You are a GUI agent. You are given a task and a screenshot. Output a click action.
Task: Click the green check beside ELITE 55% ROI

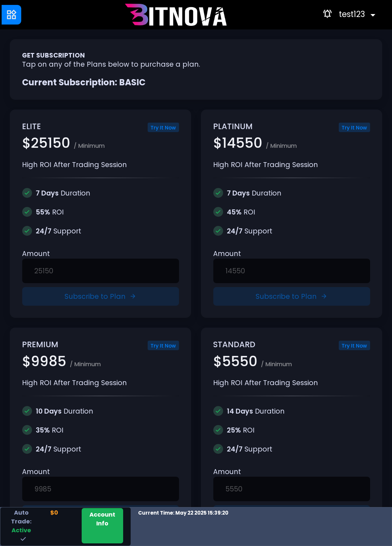pyautogui.click(x=27, y=212)
